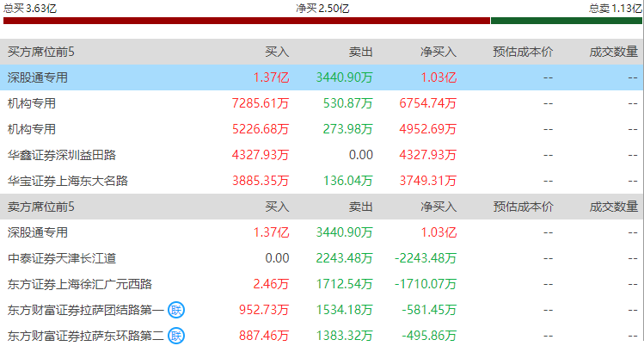
Task: Click 成交数量 header in seller section
Action: tap(614, 207)
